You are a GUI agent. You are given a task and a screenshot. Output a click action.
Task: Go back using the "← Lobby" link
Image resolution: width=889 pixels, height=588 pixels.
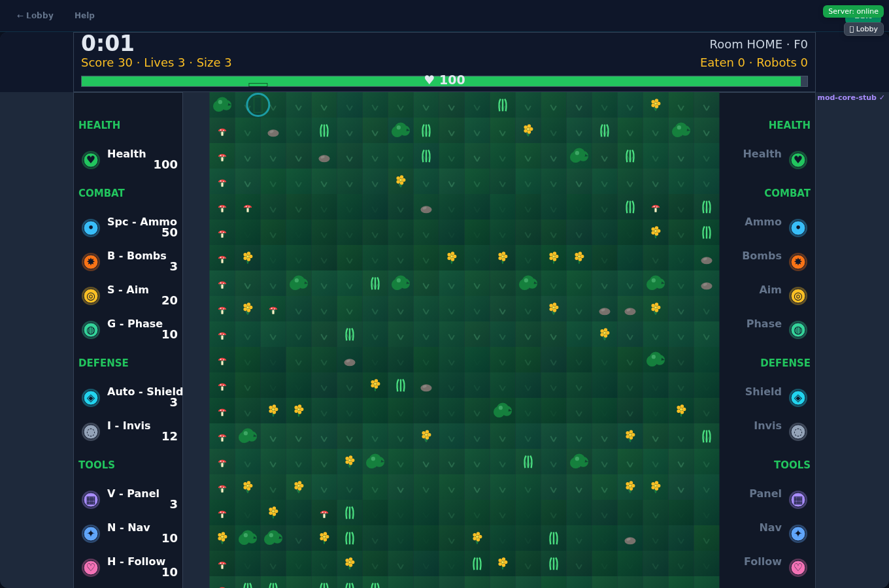point(35,16)
